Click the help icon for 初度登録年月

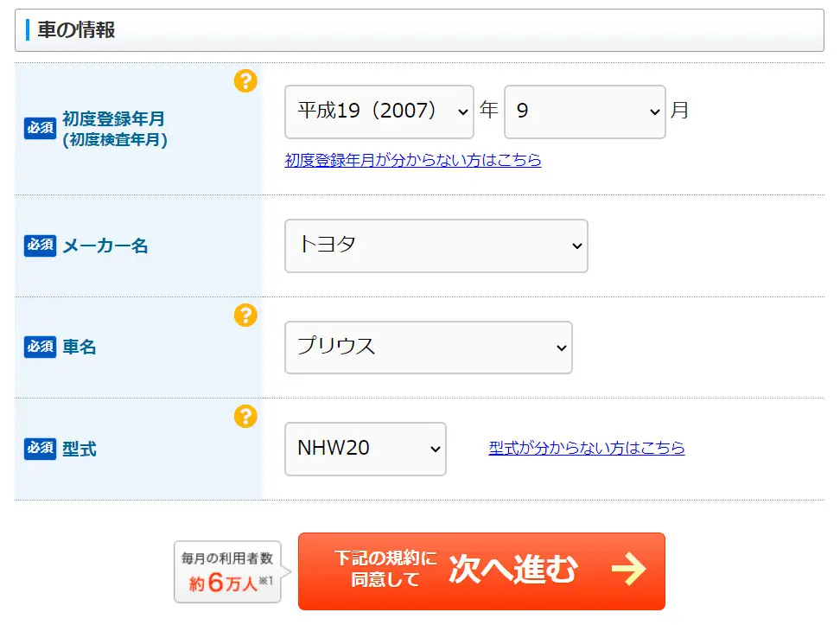click(x=245, y=81)
